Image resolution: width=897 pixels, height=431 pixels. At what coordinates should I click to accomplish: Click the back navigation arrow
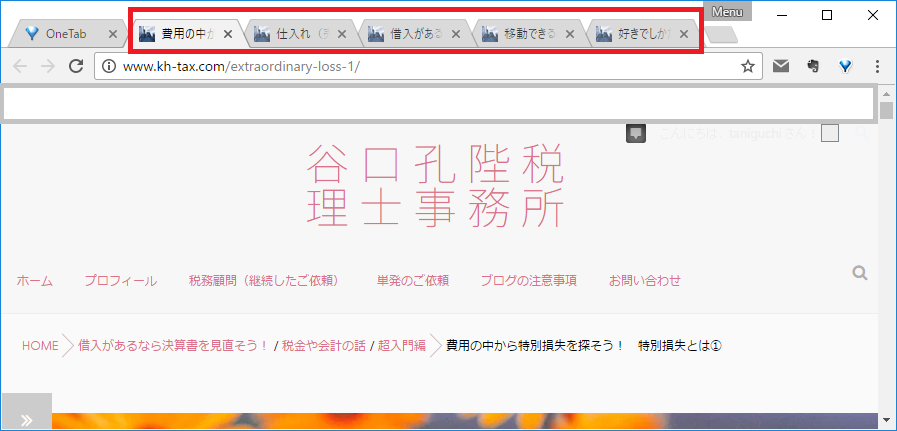21,67
